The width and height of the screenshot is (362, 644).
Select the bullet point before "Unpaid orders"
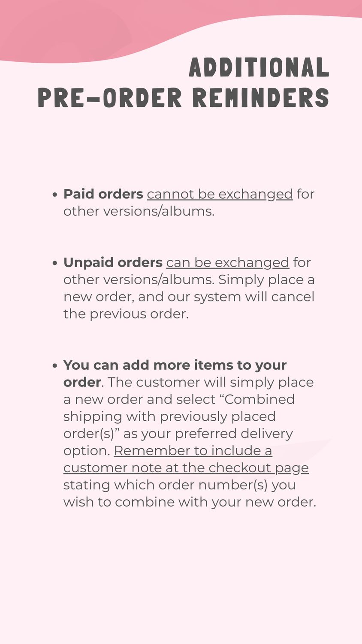coord(54,263)
